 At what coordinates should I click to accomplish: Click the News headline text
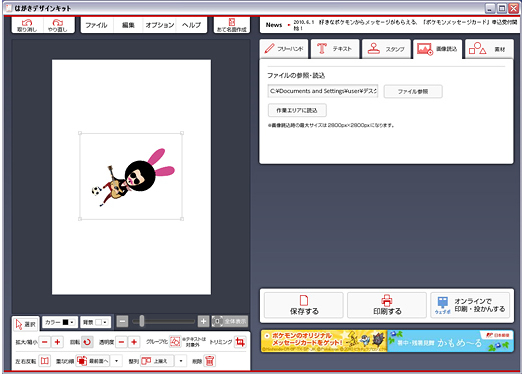point(405,25)
